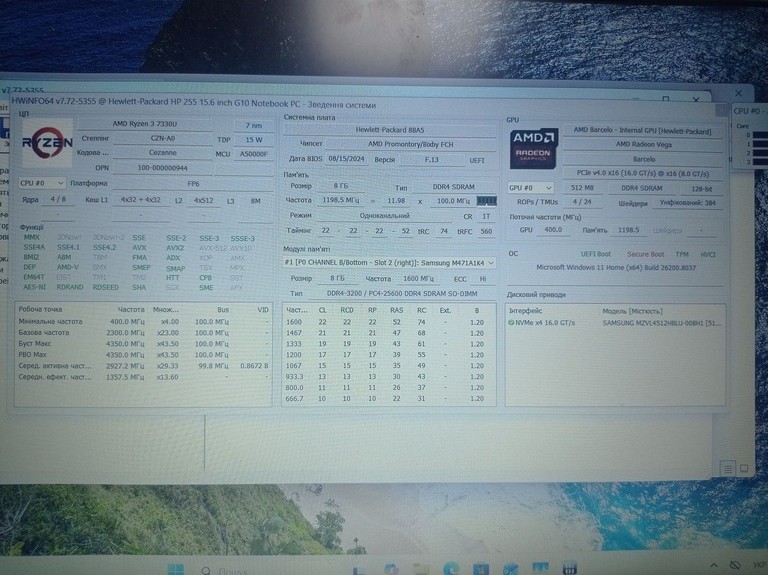Open the CPU #0 selector dropdown
The image size is (768, 575).
[x=42, y=183]
